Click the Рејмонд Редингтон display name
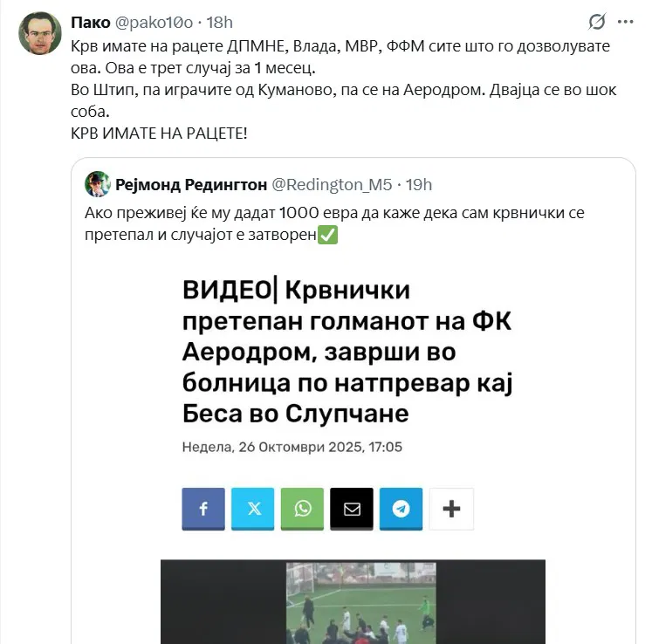 [191, 185]
